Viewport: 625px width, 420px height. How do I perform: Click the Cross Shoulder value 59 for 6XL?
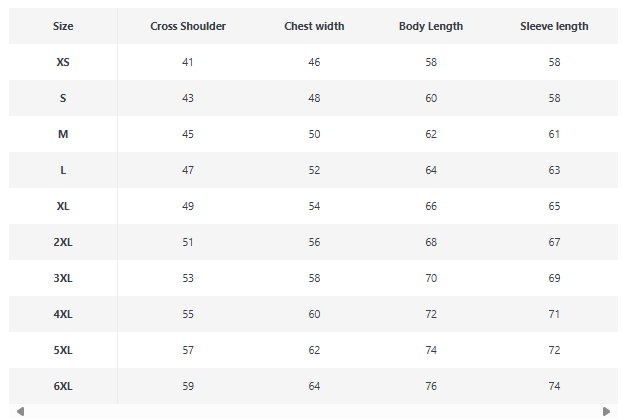point(188,386)
